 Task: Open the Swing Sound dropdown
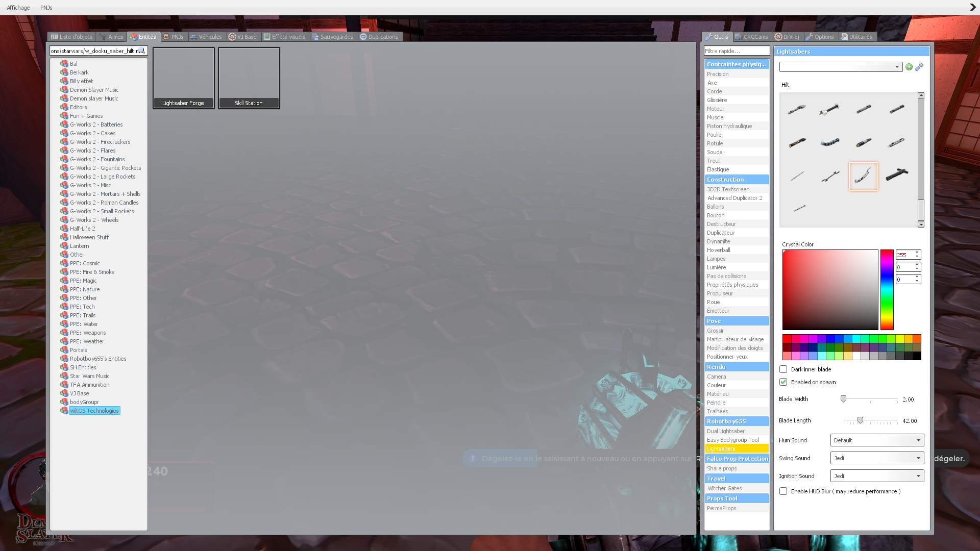pos(877,458)
